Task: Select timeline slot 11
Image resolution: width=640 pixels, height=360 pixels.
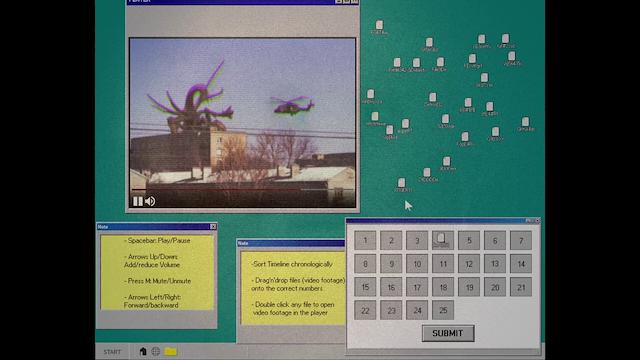Action: click(x=443, y=264)
